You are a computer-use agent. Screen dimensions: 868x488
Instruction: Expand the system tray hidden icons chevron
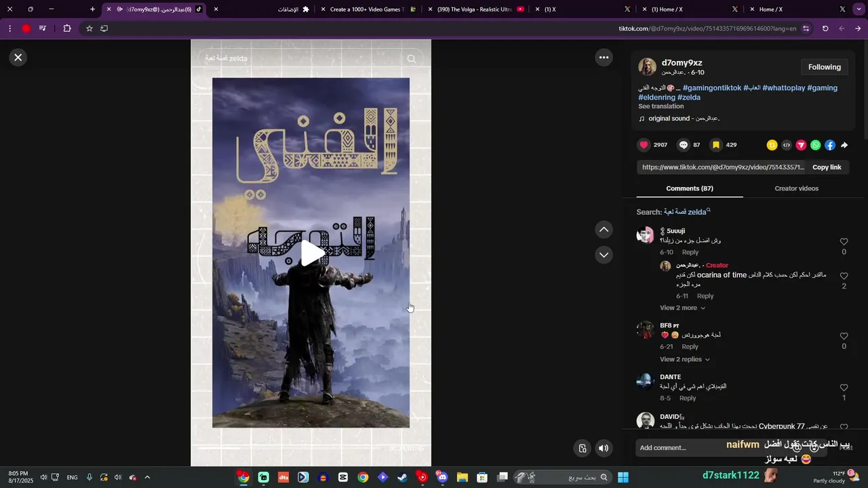[147, 477]
